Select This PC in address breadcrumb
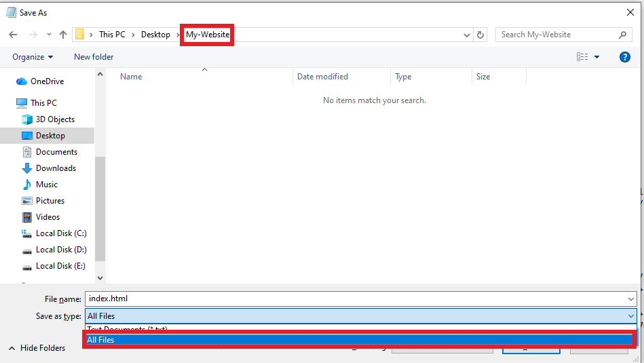The width and height of the screenshot is (644, 363). coord(112,35)
